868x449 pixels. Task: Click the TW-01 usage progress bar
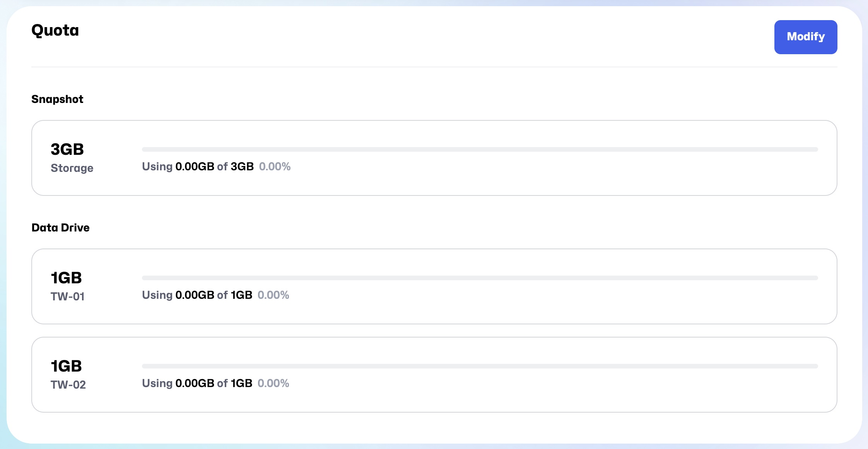(480, 278)
